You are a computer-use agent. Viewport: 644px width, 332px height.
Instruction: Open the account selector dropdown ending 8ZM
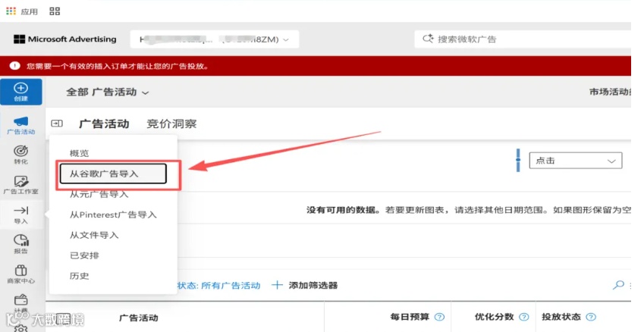215,39
